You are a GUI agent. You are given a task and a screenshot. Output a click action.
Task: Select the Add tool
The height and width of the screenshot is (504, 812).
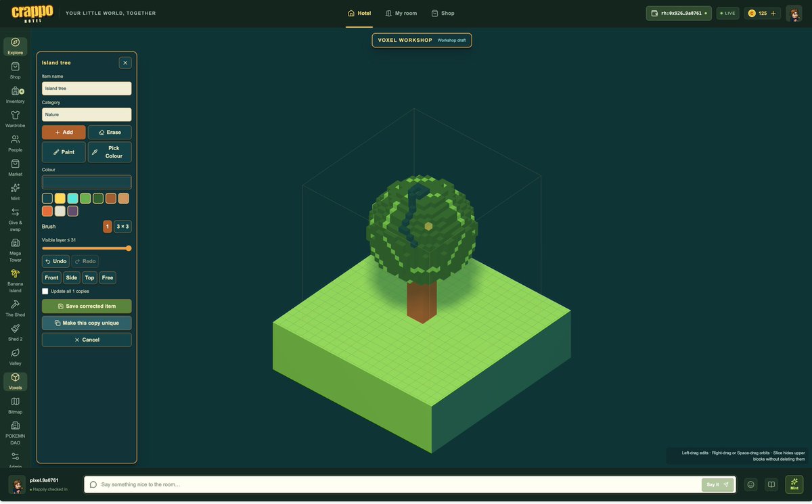(x=64, y=133)
